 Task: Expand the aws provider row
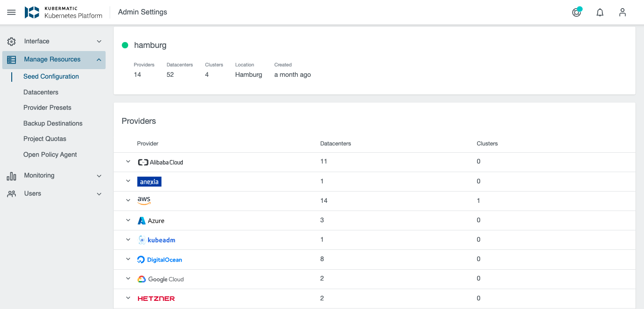(128, 201)
